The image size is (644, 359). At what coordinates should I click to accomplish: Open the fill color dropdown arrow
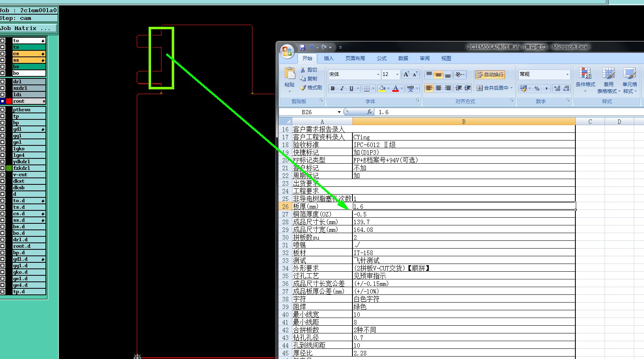388,88
